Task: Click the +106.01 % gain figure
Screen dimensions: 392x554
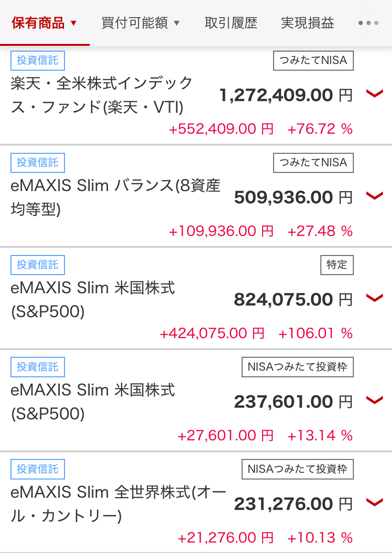Action: [315, 333]
